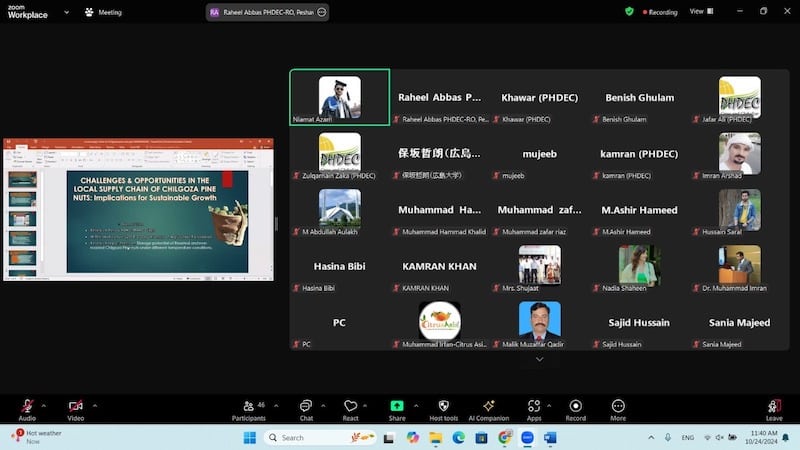The width and height of the screenshot is (800, 450).
Task: Click the green Share screen button
Action: tap(397, 406)
